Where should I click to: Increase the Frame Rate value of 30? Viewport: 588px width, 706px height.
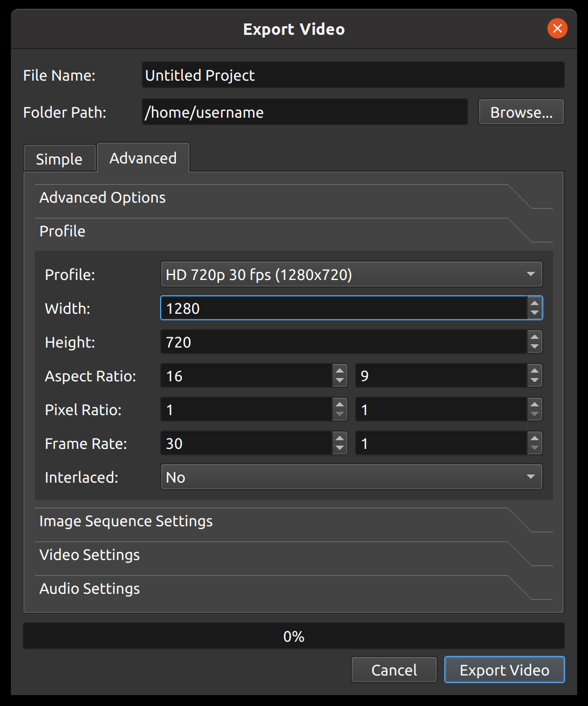pos(339,439)
